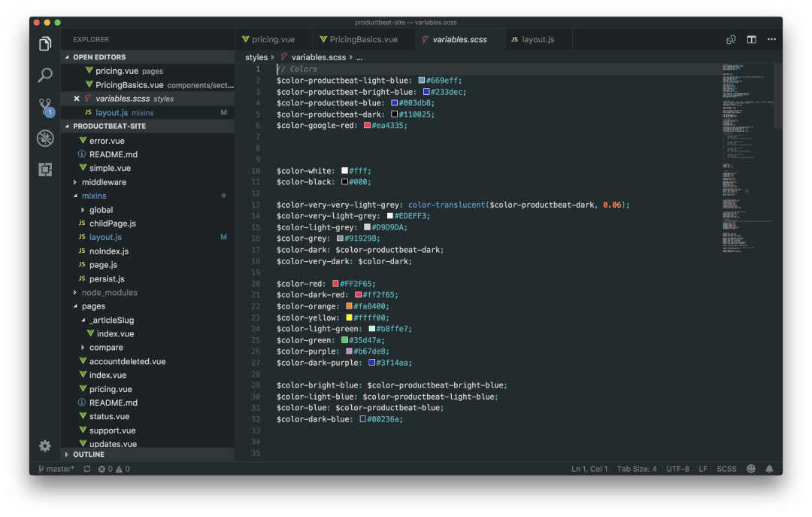This screenshot has width=812, height=517.
Task: Collapse the mixins folder
Action: pos(76,196)
